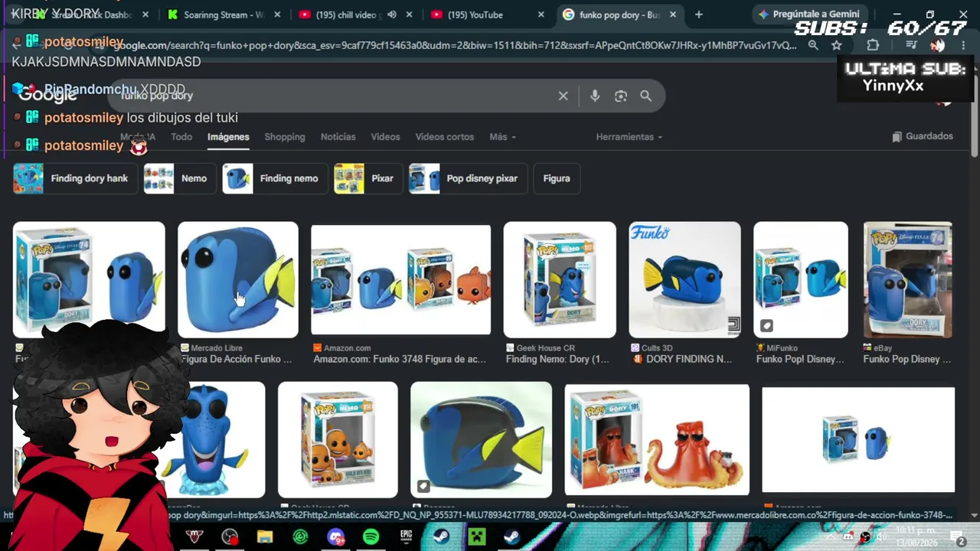Switch to the Shopping results tab
Image resolution: width=980 pixels, height=551 pixels.
pyautogui.click(x=285, y=137)
